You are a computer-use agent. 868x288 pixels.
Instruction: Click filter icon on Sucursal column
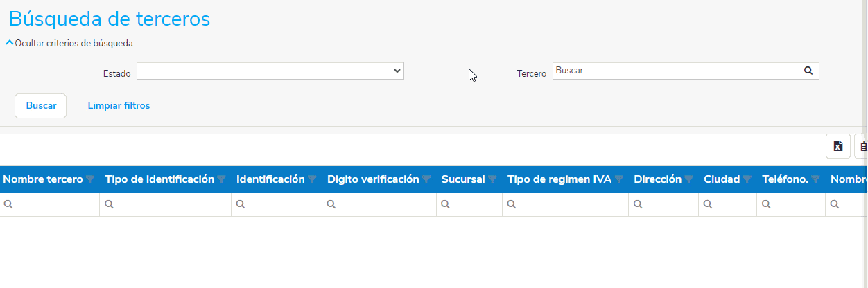point(492,179)
